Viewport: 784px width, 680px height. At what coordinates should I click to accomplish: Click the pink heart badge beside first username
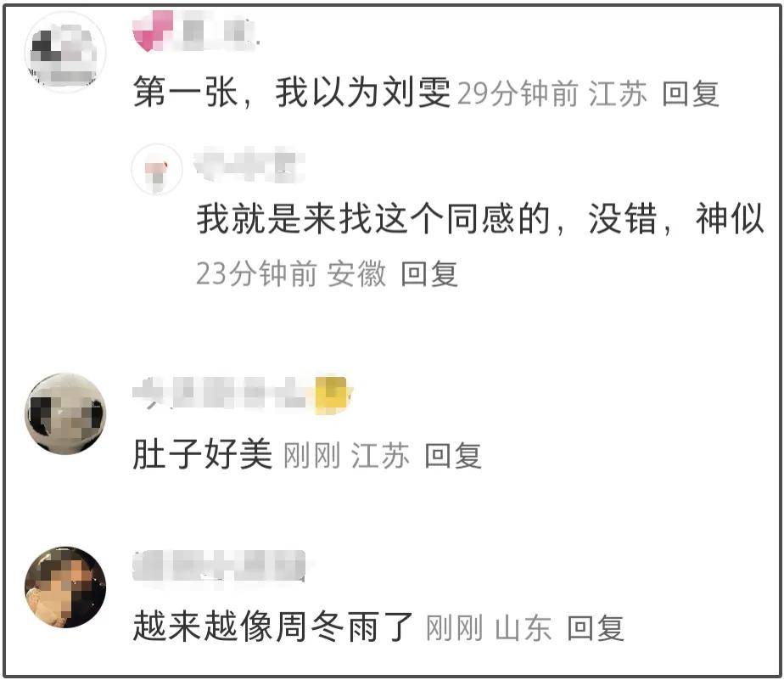(153, 31)
